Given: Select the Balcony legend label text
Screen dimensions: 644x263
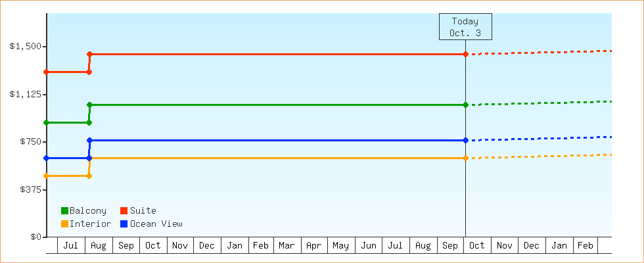Looking at the screenshot, I should [87, 211].
